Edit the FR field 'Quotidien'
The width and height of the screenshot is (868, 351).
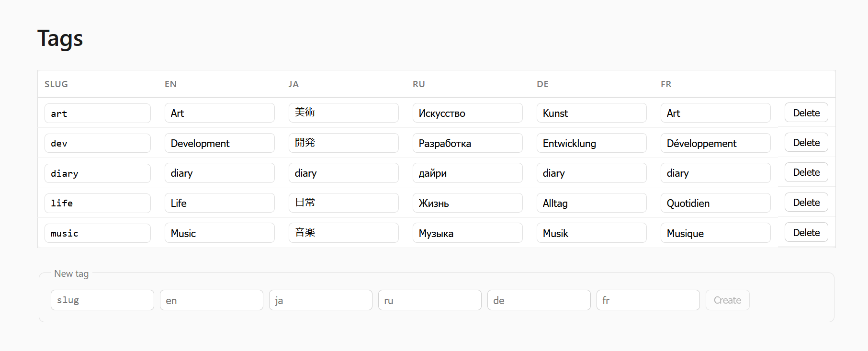click(x=716, y=203)
